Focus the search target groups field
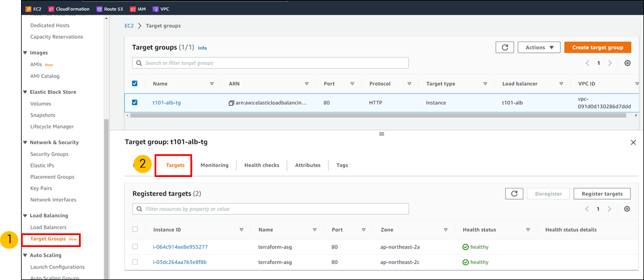The height and width of the screenshot is (280, 644). [270, 63]
